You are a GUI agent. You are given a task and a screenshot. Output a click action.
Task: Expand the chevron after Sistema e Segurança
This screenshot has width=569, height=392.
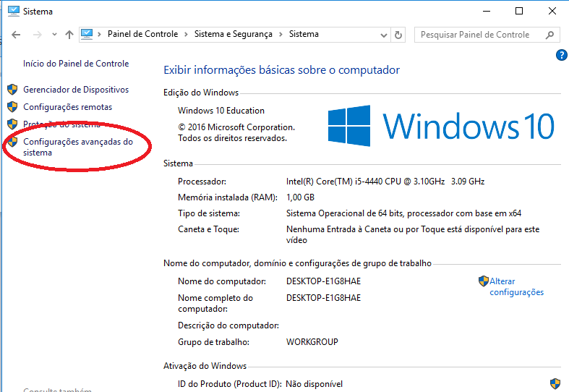pos(281,35)
